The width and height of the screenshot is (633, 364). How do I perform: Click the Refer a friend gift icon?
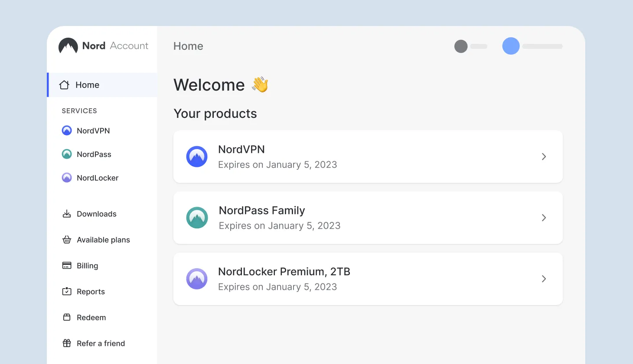pos(67,343)
